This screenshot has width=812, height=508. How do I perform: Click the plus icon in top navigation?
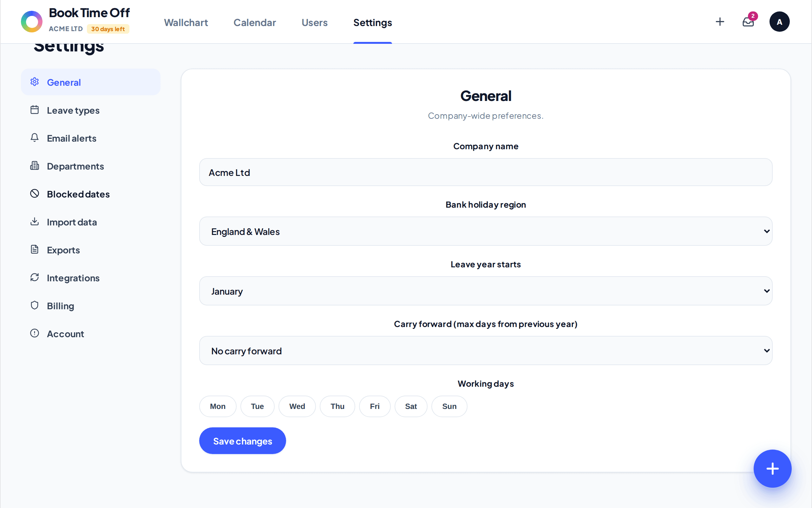coord(720,22)
